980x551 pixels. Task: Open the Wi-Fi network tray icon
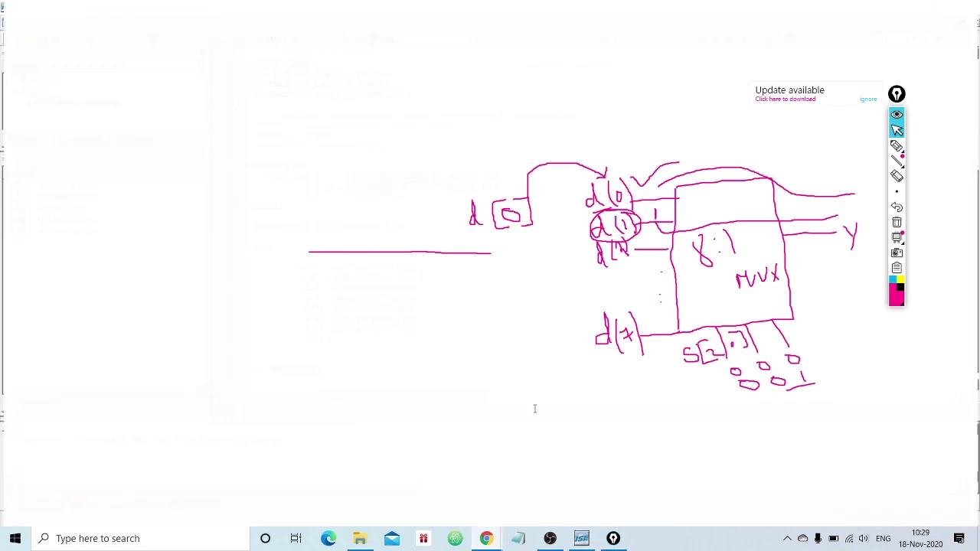click(848, 538)
